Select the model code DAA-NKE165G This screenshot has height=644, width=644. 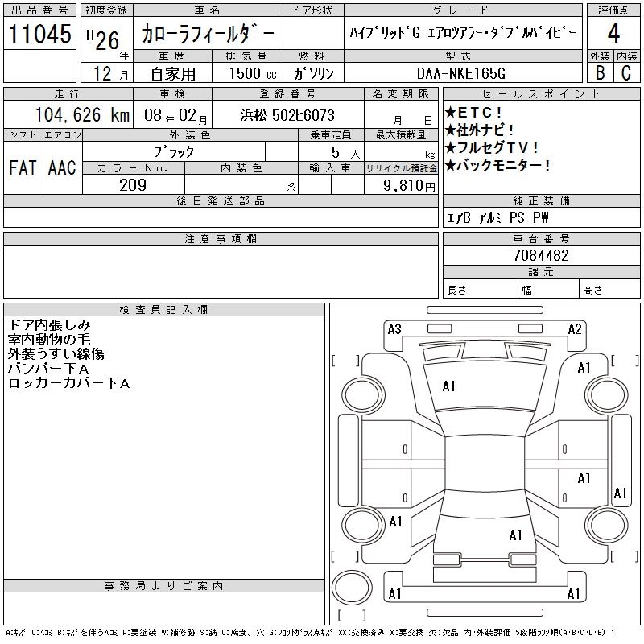(460, 73)
